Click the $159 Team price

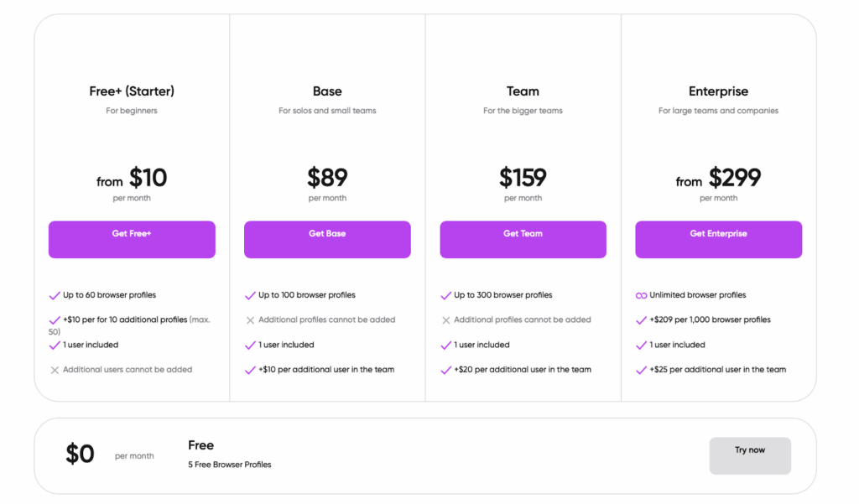pyautogui.click(x=523, y=178)
